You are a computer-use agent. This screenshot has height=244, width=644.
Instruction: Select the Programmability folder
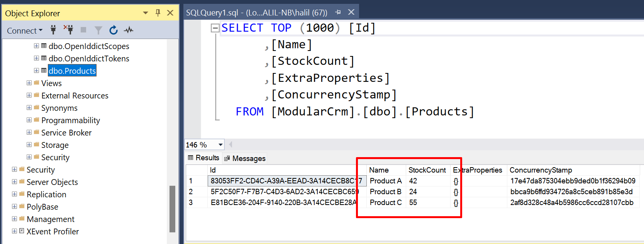(x=71, y=120)
